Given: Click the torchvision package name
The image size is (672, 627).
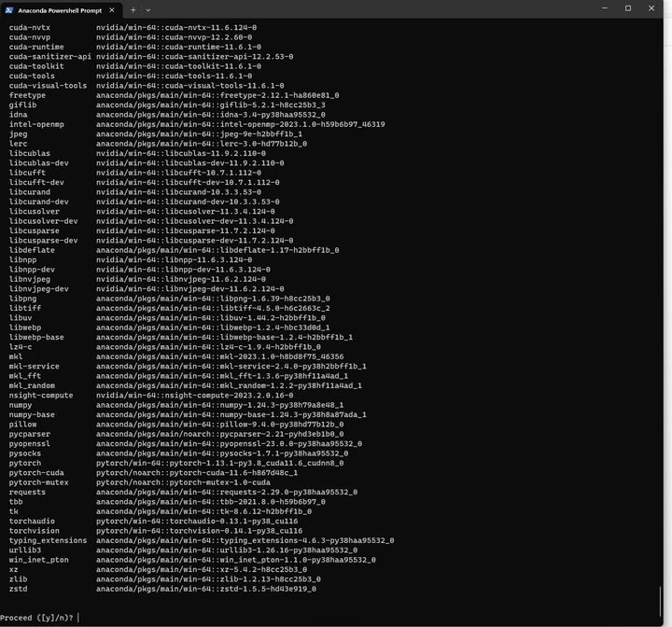Looking at the screenshot, I should tap(35, 531).
